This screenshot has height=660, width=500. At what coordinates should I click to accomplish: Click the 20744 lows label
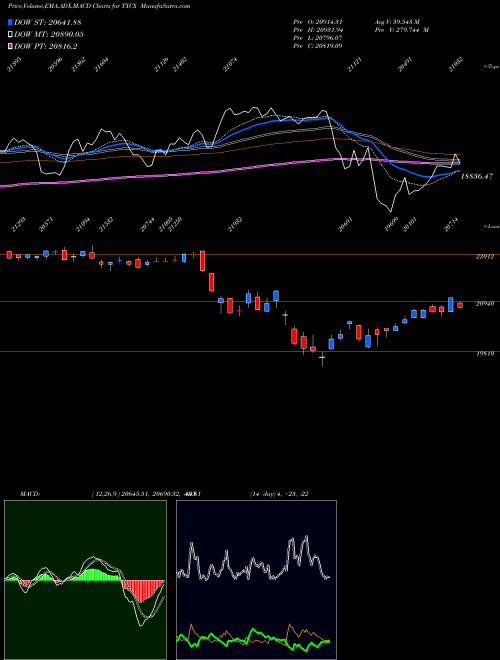(x=147, y=225)
